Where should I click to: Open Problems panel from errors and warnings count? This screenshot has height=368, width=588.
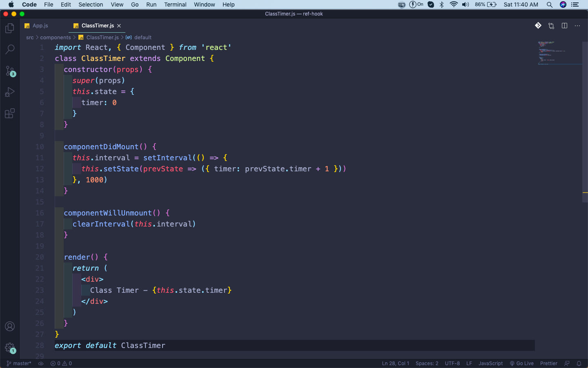coord(61,363)
